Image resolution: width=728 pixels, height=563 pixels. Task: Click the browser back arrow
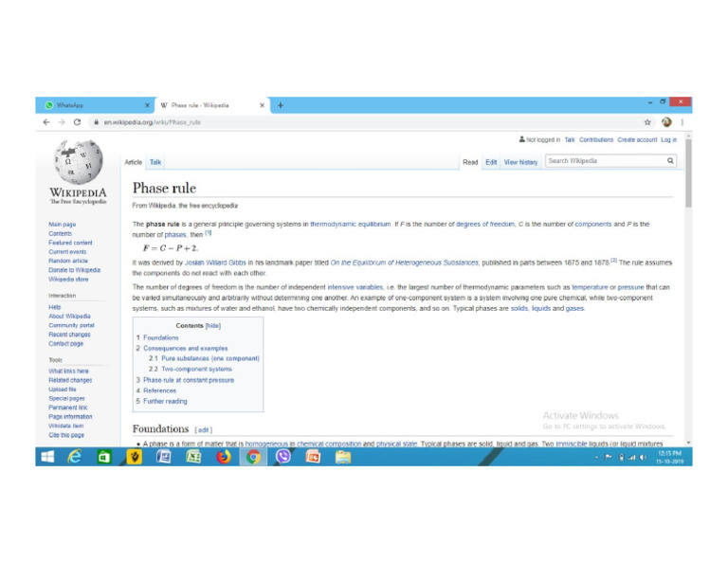pyautogui.click(x=47, y=122)
